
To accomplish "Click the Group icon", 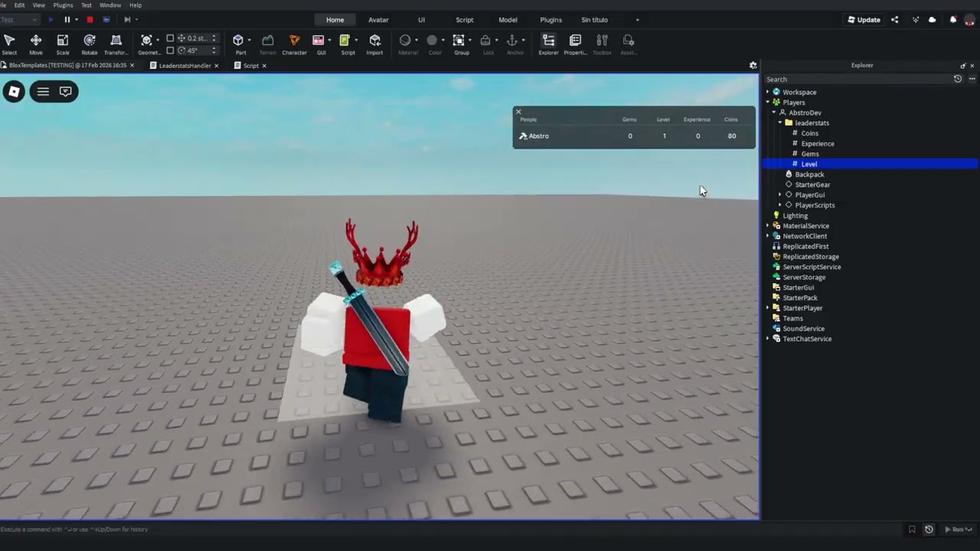I will click(459, 40).
